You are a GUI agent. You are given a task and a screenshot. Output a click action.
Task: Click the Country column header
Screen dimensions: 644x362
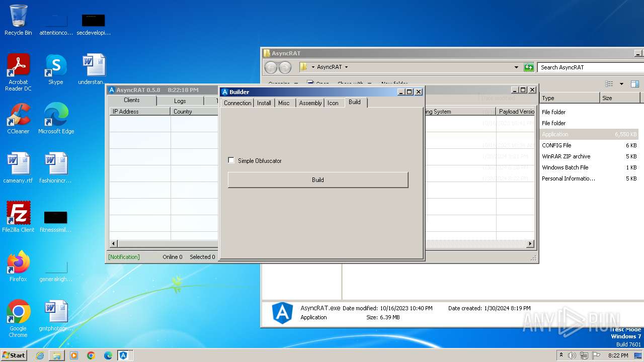coord(194,112)
